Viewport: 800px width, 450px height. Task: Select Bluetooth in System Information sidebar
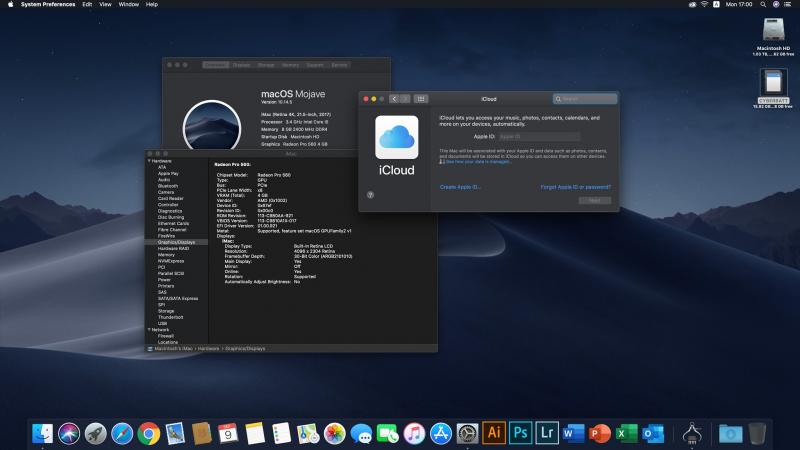[x=168, y=186]
